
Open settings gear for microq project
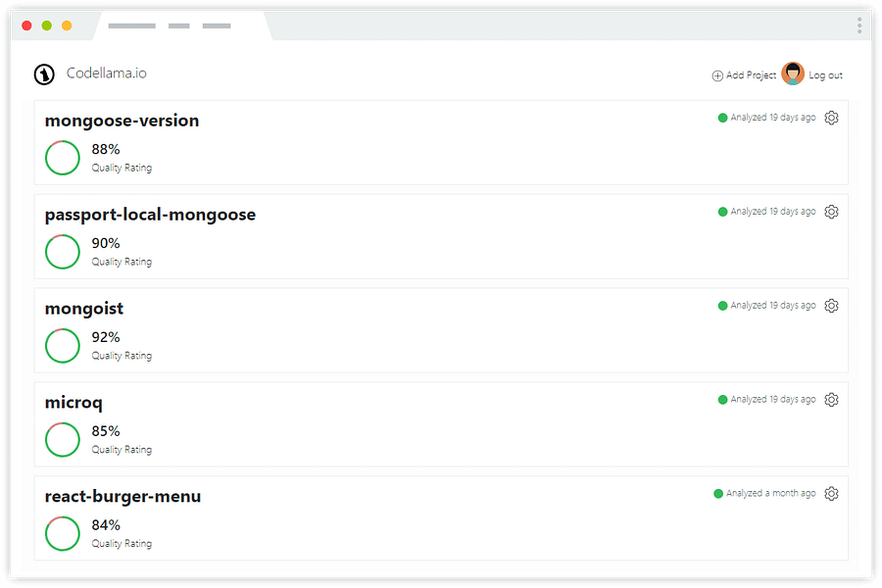[x=831, y=400]
